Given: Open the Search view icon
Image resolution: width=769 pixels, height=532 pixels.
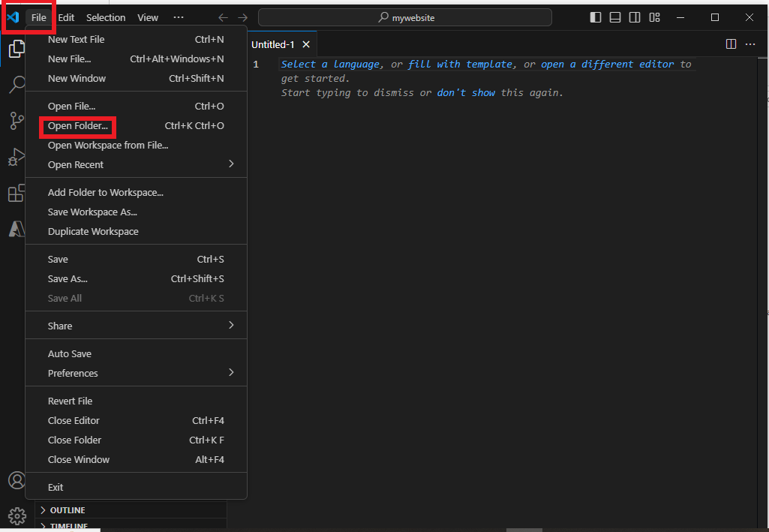Looking at the screenshot, I should click(x=16, y=84).
